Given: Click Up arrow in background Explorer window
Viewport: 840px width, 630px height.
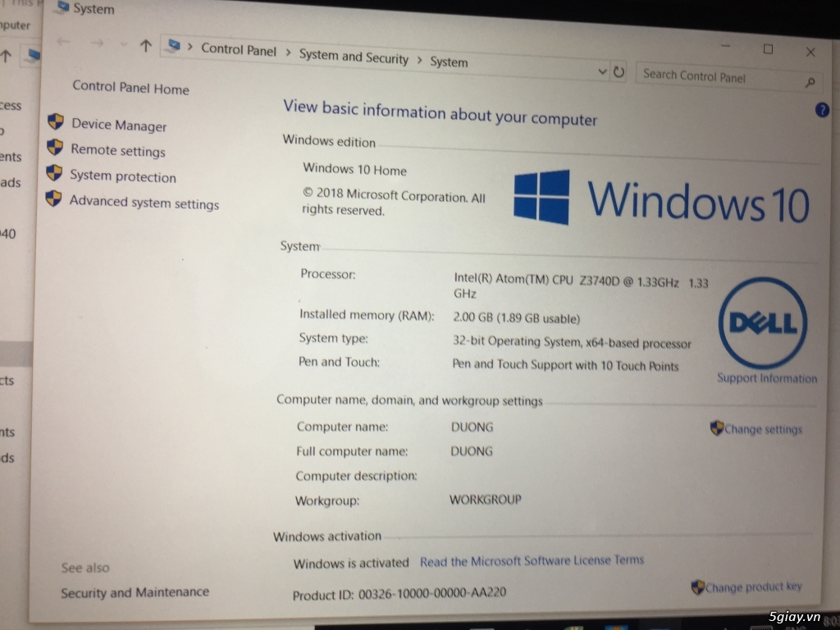Looking at the screenshot, I should pos(7,56).
